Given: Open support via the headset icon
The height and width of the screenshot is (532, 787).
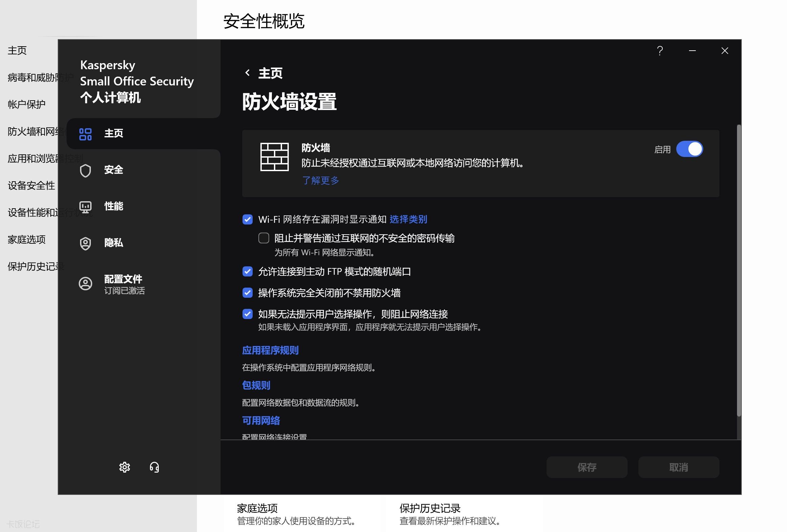Looking at the screenshot, I should tap(154, 467).
